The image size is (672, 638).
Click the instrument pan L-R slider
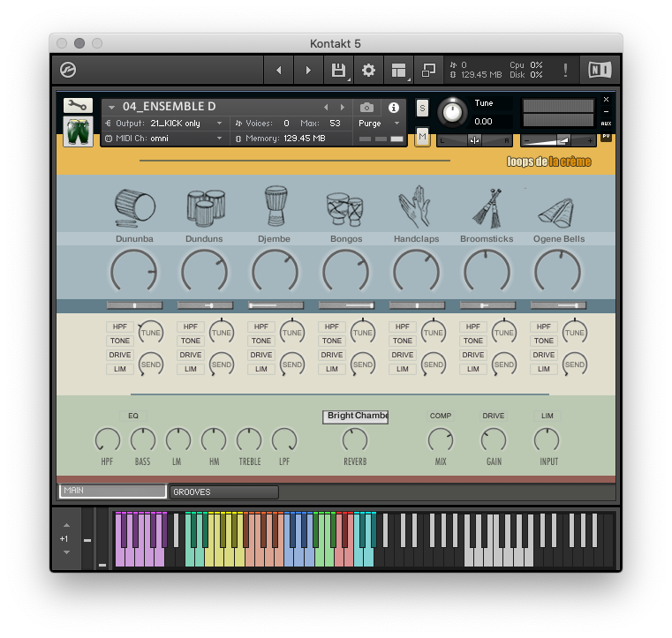coord(474,140)
